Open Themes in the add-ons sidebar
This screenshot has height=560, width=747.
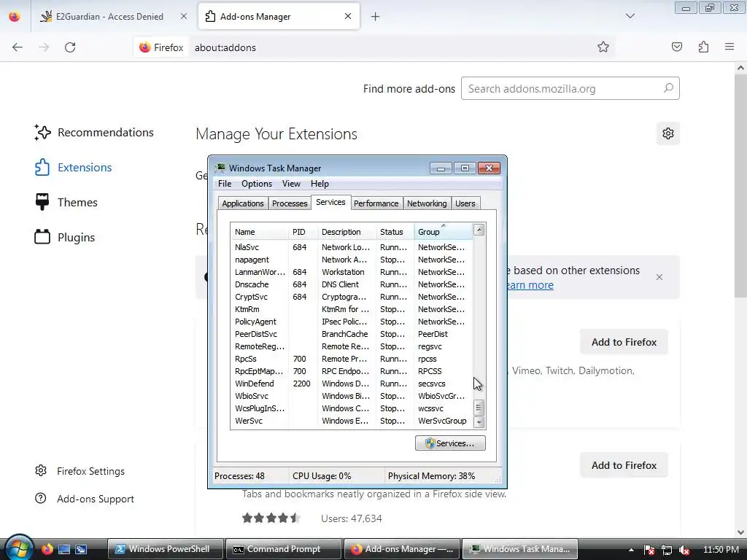pos(66,203)
